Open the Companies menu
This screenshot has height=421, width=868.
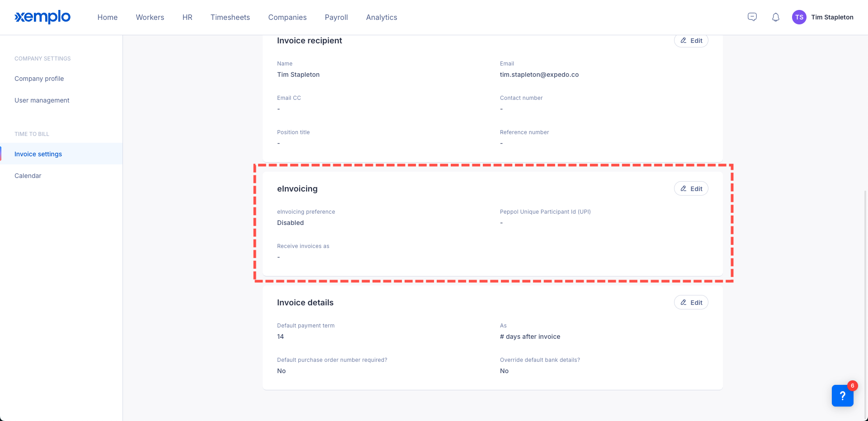point(288,17)
